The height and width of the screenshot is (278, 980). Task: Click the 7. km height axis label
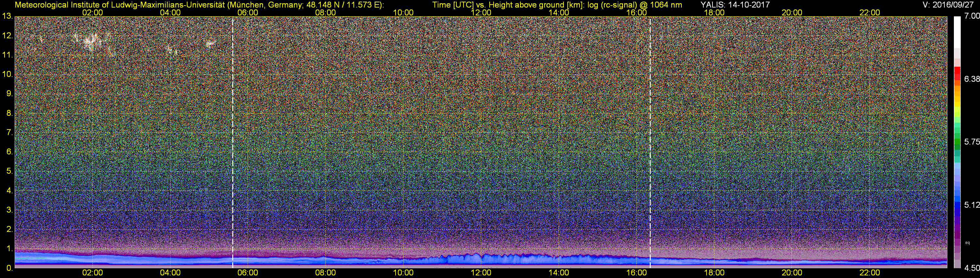tap(9, 132)
